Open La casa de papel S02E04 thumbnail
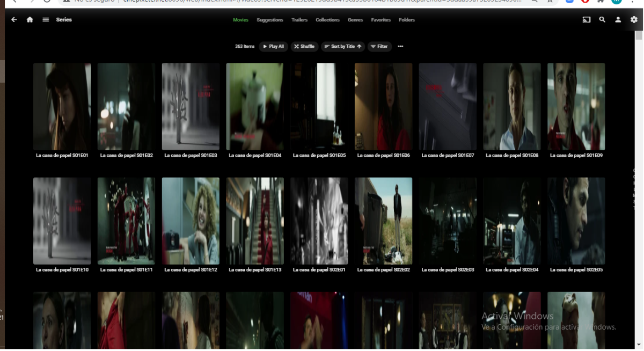Viewport: 644px width, 351px height. pos(512,221)
